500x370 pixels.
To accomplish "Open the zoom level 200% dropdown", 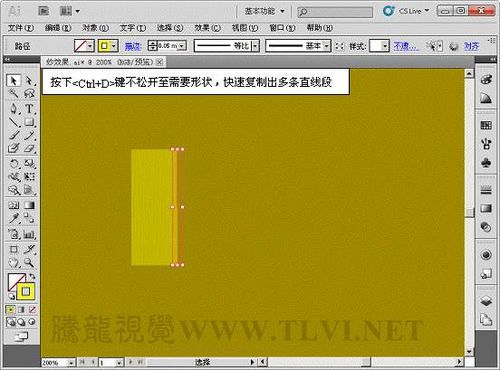I will 71,363.
